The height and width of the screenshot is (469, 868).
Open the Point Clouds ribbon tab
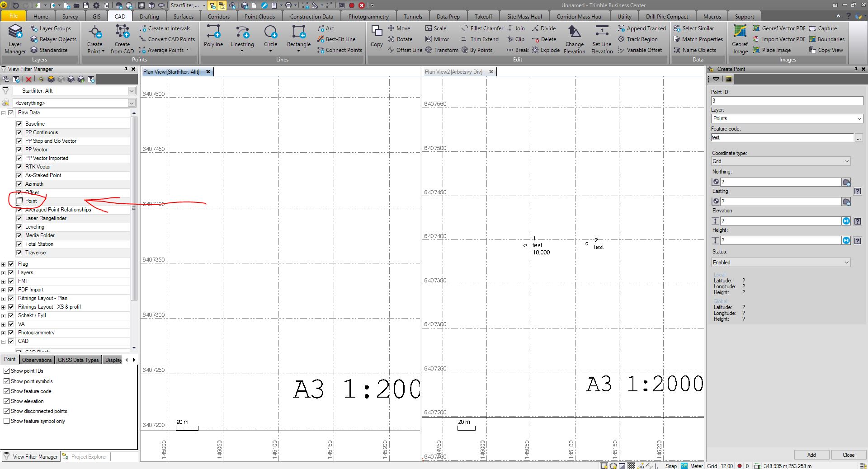click(x=259, y=16)
